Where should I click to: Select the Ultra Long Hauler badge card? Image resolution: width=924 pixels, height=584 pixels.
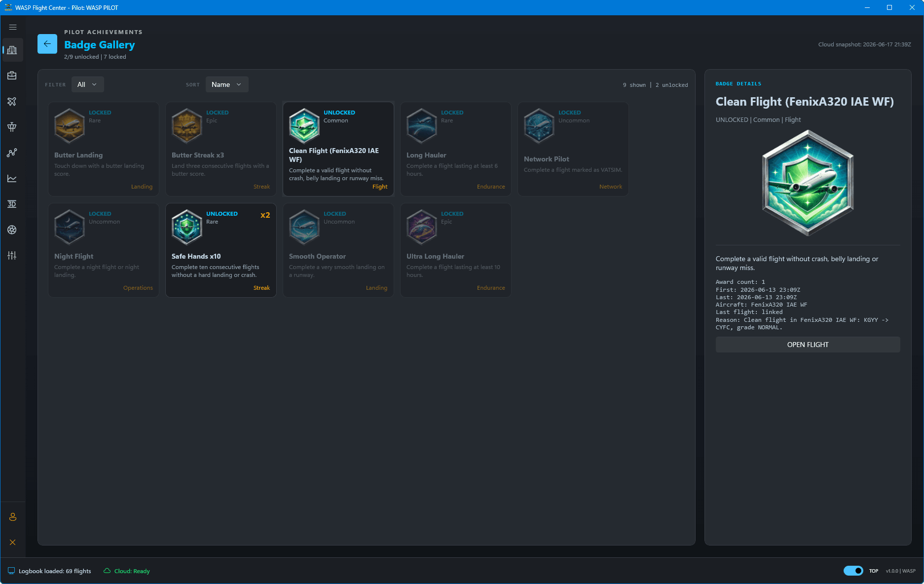click(x=456, y=250)
